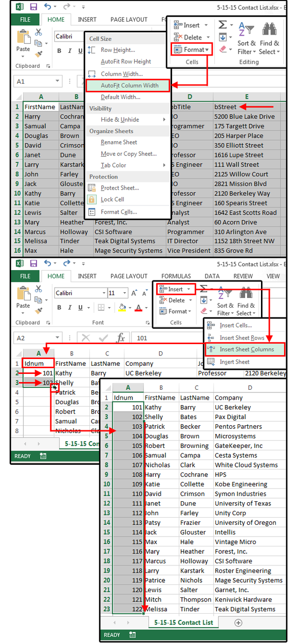Choose Row Height in the Format menu

(118, 50)
